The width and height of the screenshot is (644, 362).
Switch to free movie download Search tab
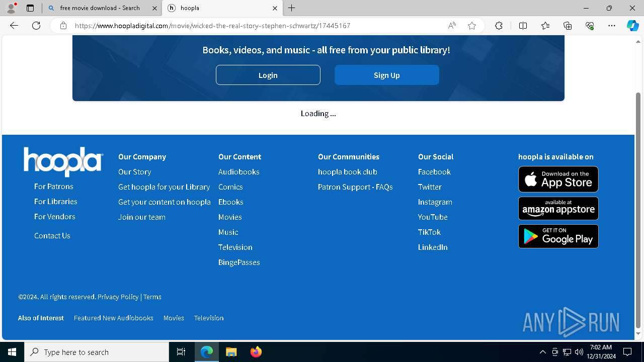(x=102, y=8)
